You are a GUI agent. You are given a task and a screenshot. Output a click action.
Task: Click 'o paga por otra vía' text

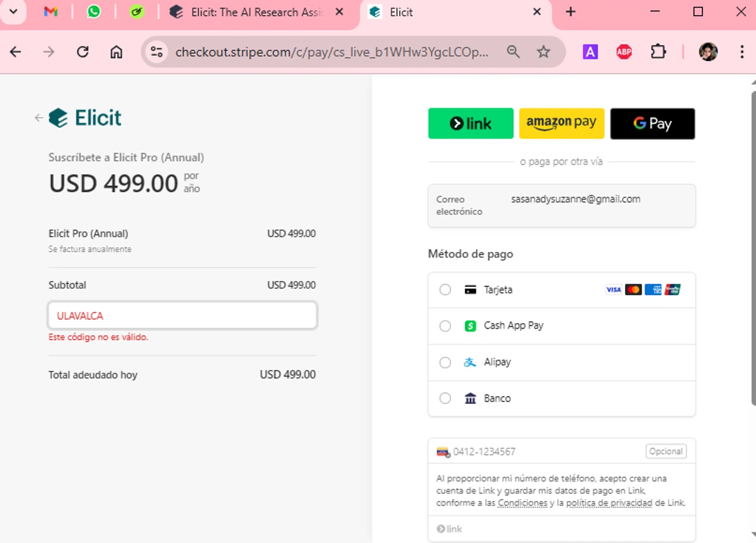coord(561,162)
